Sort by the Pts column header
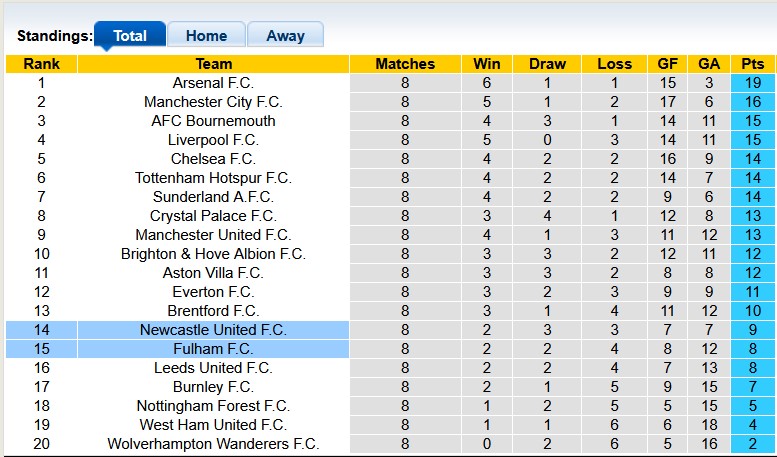This screenshot has height=457, width=777. (753, 64)
